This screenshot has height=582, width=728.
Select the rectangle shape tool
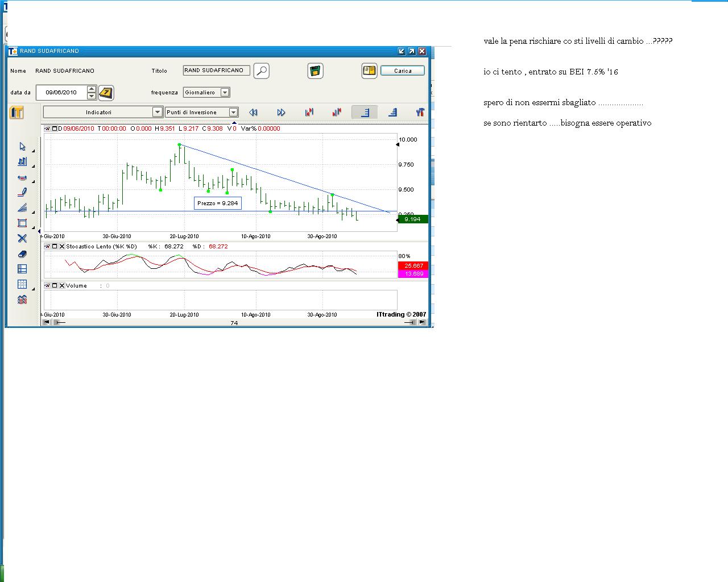22,223
